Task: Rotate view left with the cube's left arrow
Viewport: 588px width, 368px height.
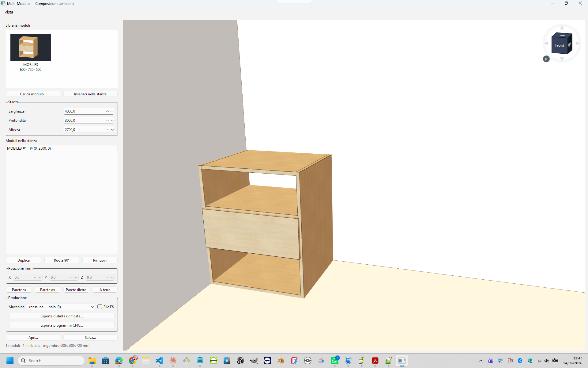Action: coord(546,43)
